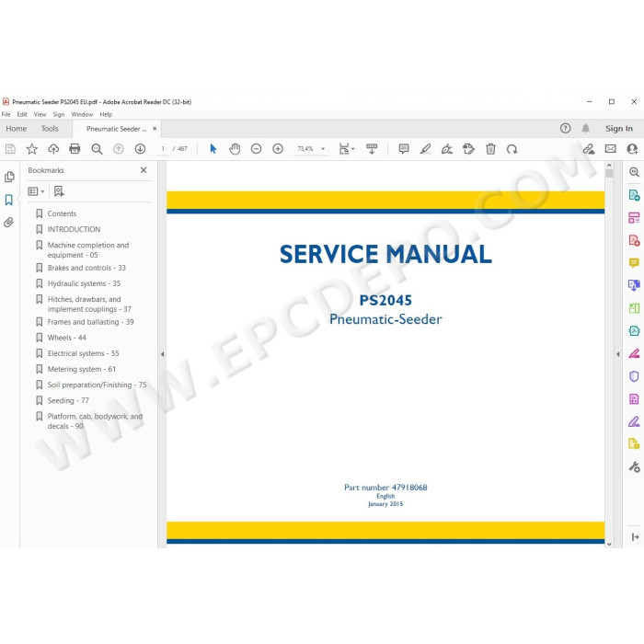644x644 pixels.
Task: Close the Bookmarks panel
Action: pyautogui.click(x=144, y=170)
